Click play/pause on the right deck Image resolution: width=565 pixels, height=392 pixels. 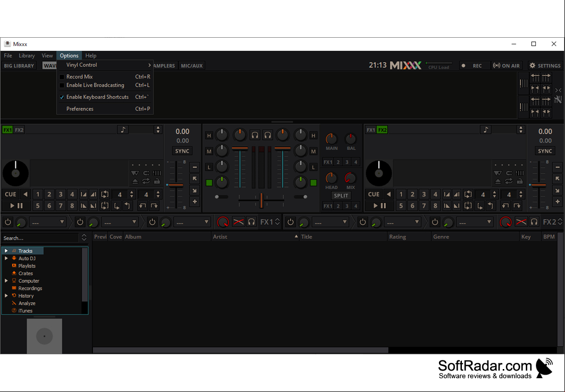379,206
